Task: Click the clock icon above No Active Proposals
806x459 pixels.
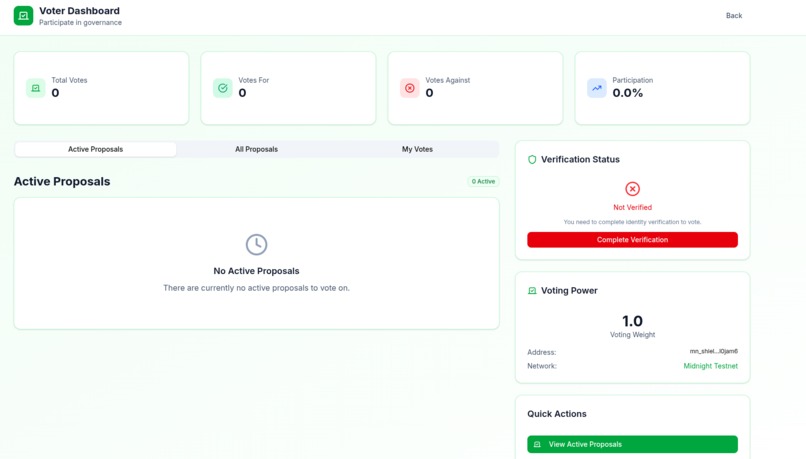Action: point(257,245)
